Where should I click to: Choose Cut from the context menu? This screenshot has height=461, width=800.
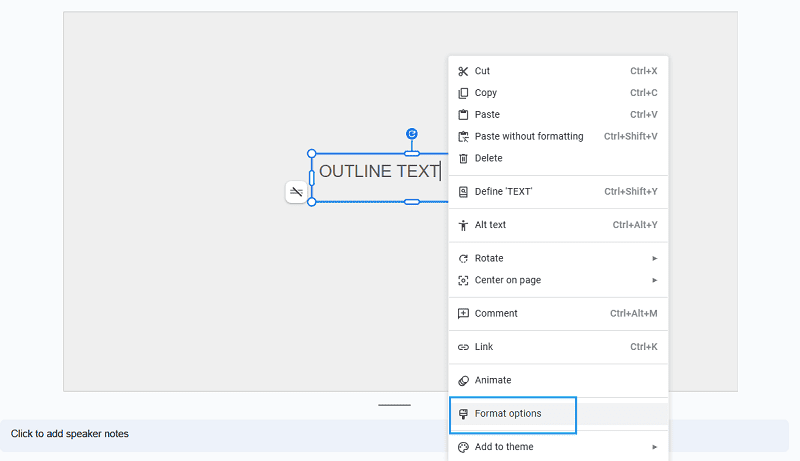coord(558,71)
